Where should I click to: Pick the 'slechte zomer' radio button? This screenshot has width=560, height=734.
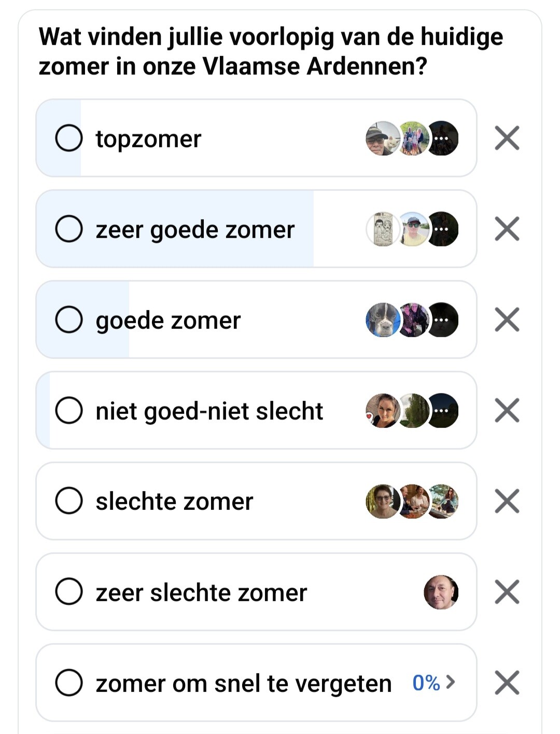point(69,501)
